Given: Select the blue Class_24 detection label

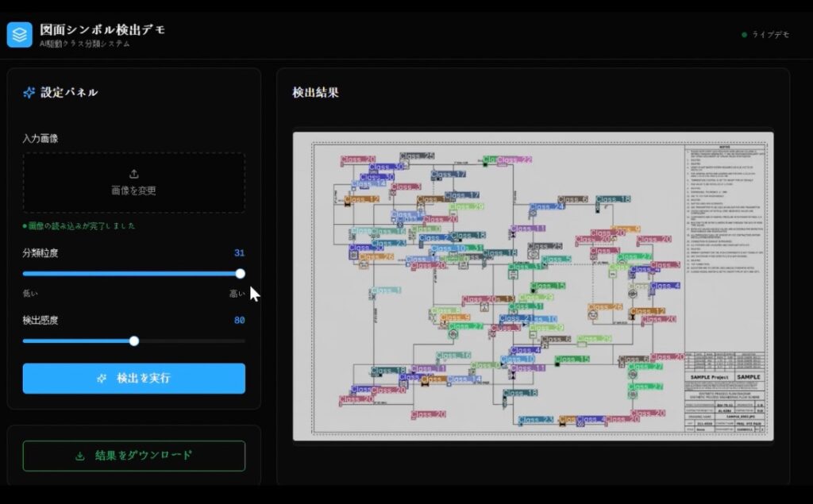Looking at the screenshot, I should 547,206.
